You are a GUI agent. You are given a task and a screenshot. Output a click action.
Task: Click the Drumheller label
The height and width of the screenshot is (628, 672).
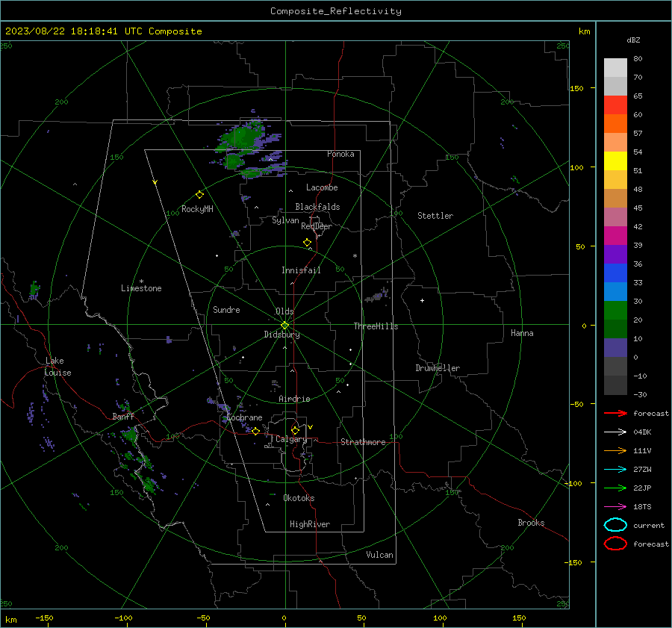click(438, 368)
